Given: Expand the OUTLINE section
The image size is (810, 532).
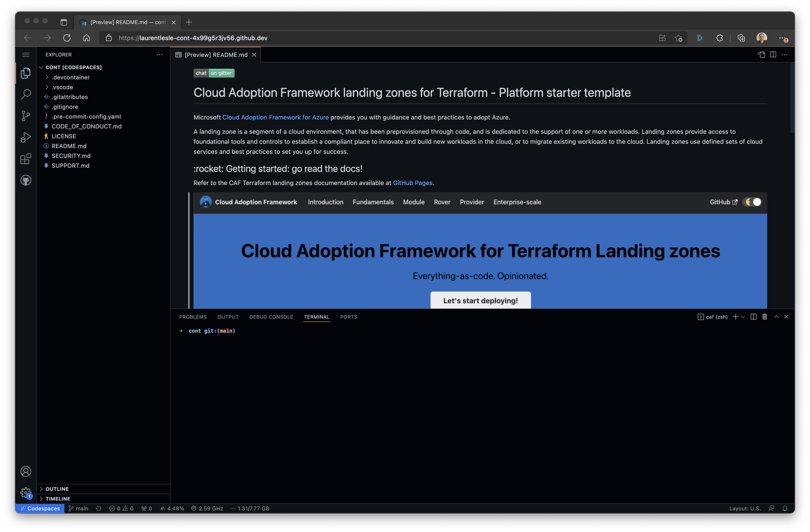Looking at the screenshot, I should 57,489.
